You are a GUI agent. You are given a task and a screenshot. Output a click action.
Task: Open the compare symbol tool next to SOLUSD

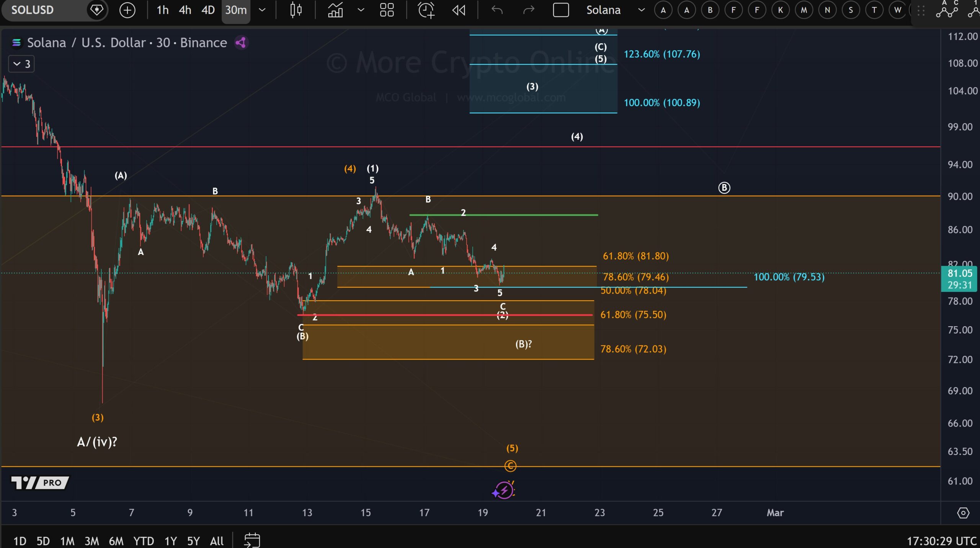(97, 10)
